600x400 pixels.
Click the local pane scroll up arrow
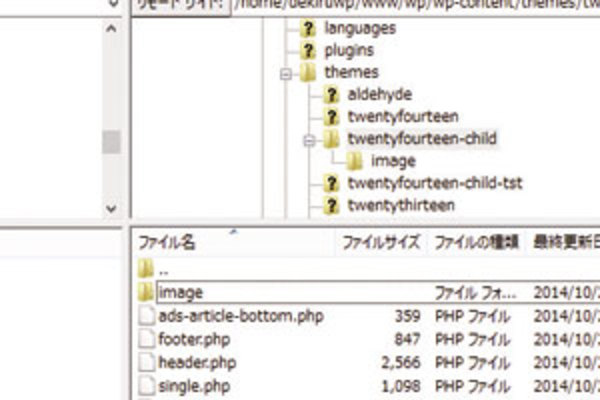click(111, 29)
